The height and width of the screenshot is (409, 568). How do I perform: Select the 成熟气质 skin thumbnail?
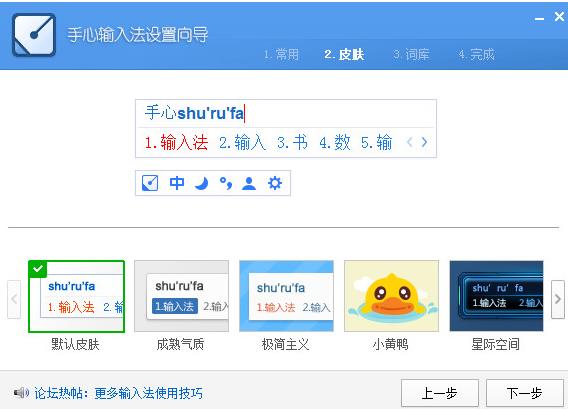[x=181, y=296]
